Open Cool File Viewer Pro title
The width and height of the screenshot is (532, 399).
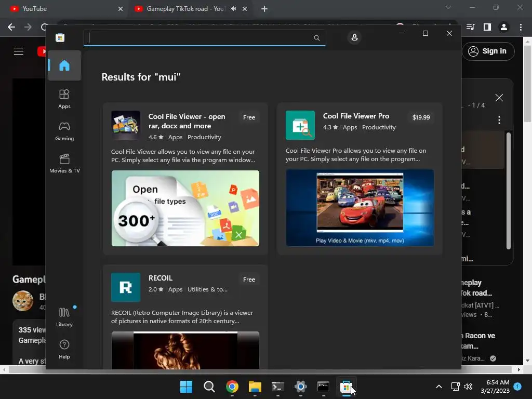point(356,116)
